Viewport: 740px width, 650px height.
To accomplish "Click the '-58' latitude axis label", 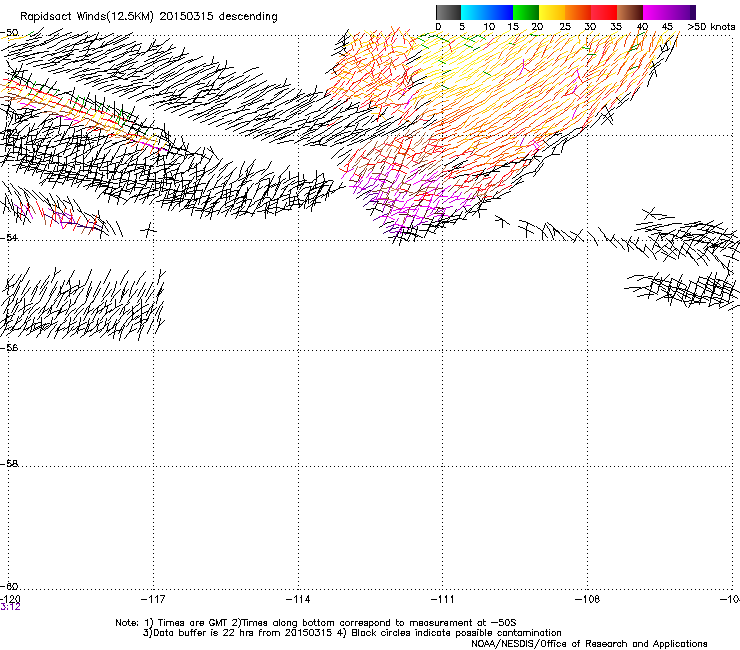I will (x=9, y=464).
